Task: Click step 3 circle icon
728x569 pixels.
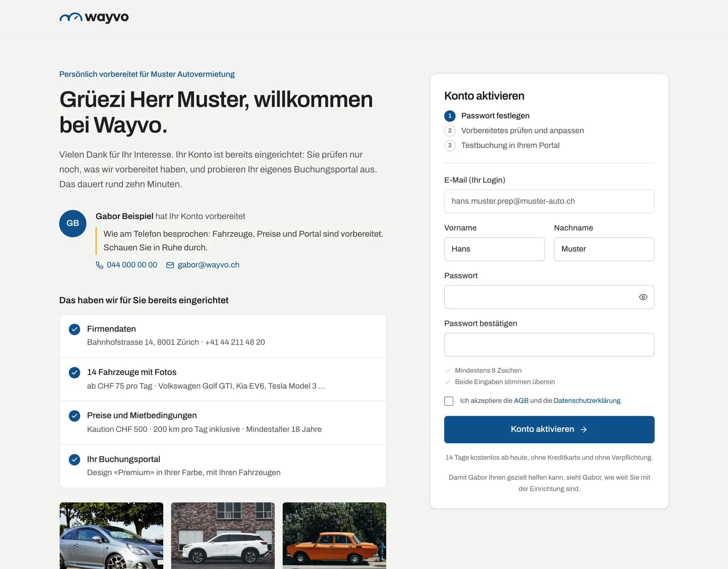Action: (x=450, y=145)
